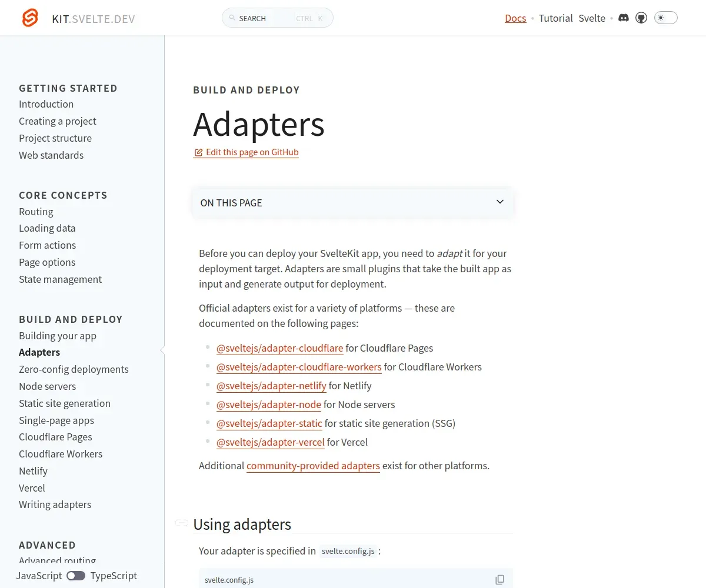Click the chevron in ON THIS PAGE
Viewport: 706px width, 588px height.
[x=500, y=202]
